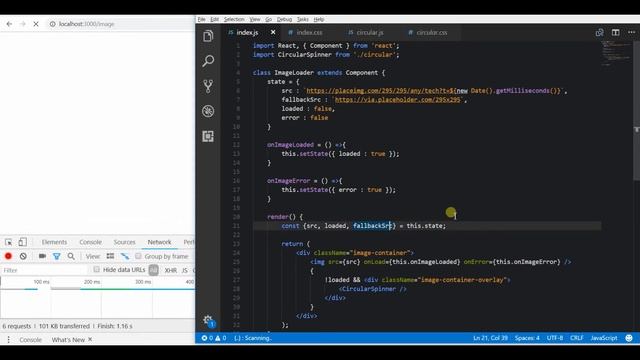The width and height of the screenshot is (640, 360).
Task: Open the VS Code Edit menu
Action: pos(215,19)
